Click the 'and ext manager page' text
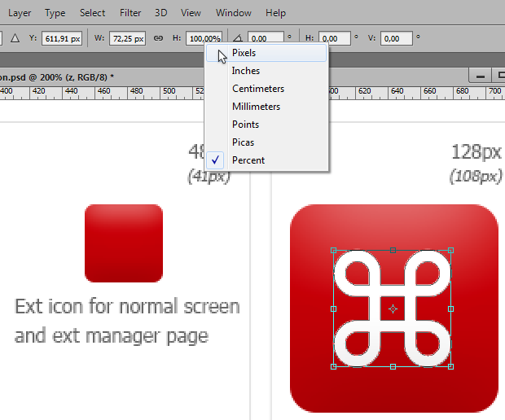This screenshot has height=420, width=505. point(112,336)
